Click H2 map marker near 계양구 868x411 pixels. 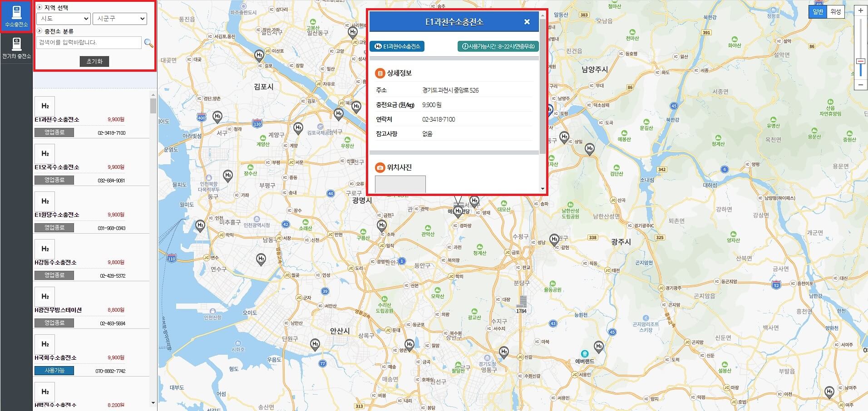point(298,128)
